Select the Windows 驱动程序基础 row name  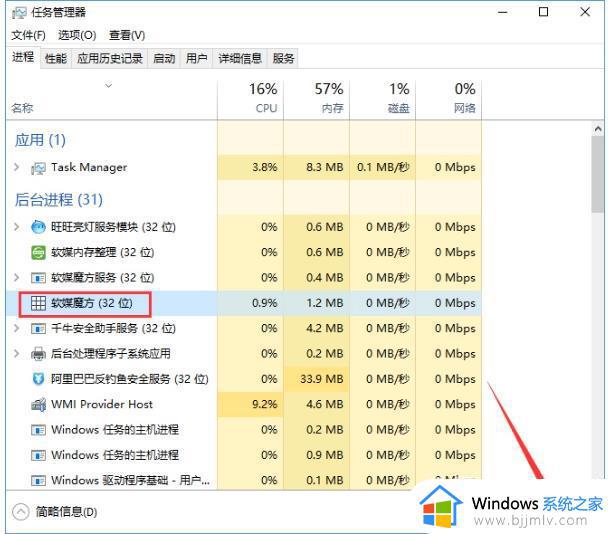[130, 480]
